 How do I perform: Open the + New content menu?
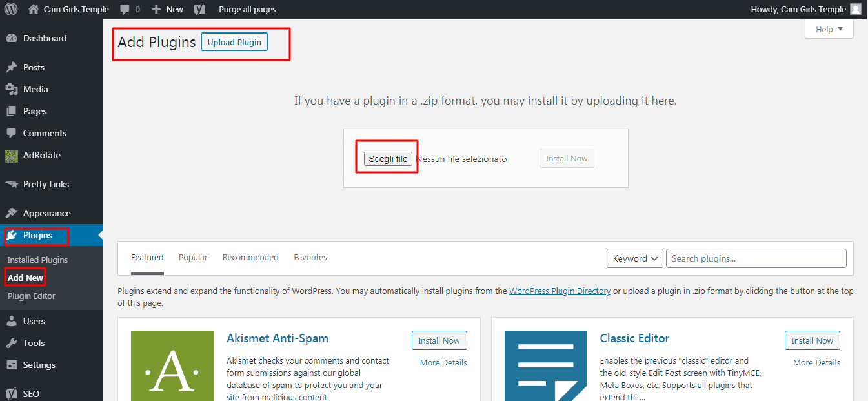(167, 9)
